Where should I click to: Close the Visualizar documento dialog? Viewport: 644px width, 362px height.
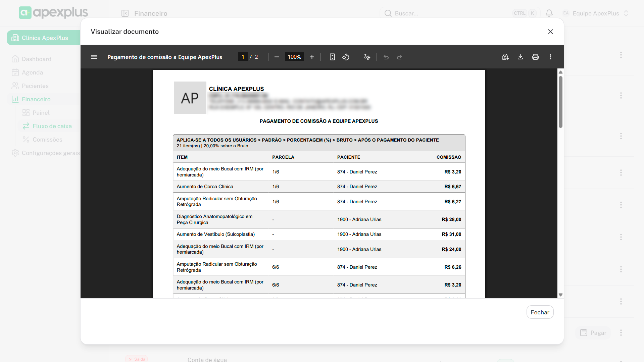point(550,32)
